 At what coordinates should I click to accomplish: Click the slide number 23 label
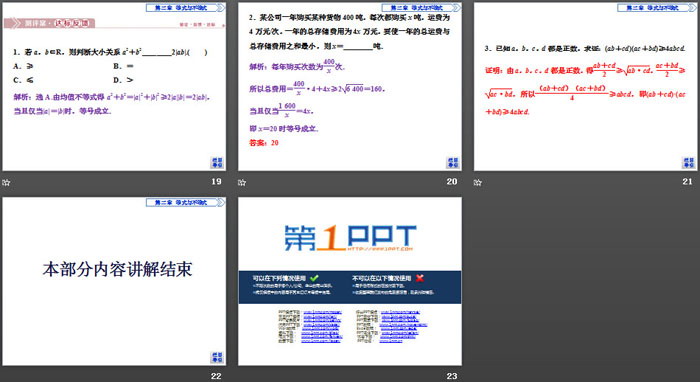452,376
